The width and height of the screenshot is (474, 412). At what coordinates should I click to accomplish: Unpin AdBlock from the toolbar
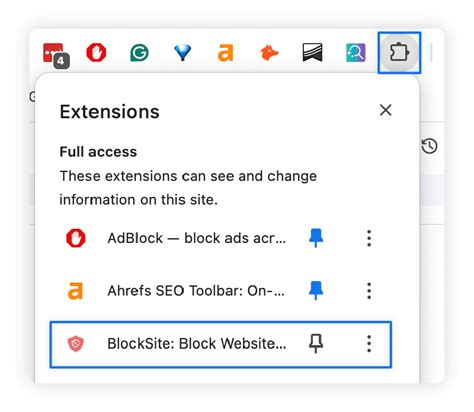coord(316,238)
